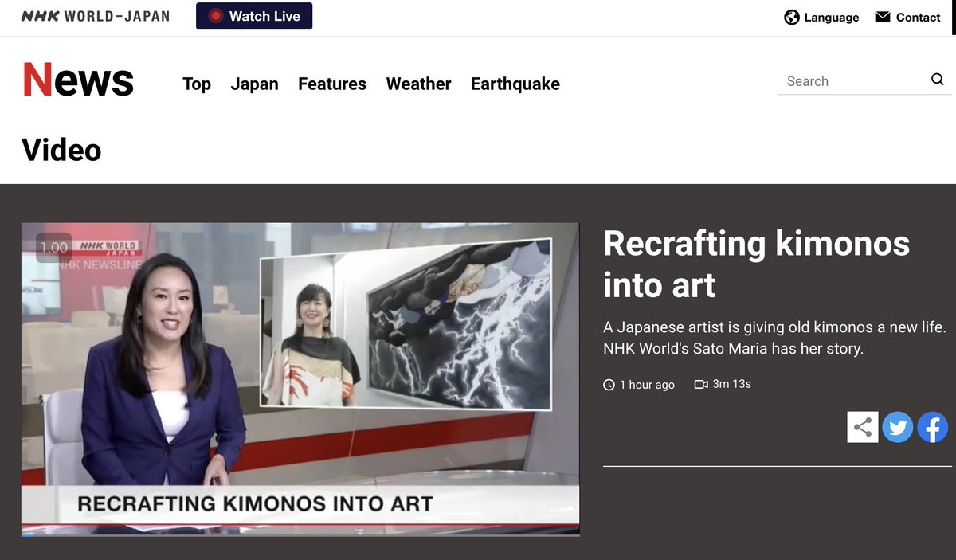Open the Contact link
956x560 pixels.
coord(907,18)
